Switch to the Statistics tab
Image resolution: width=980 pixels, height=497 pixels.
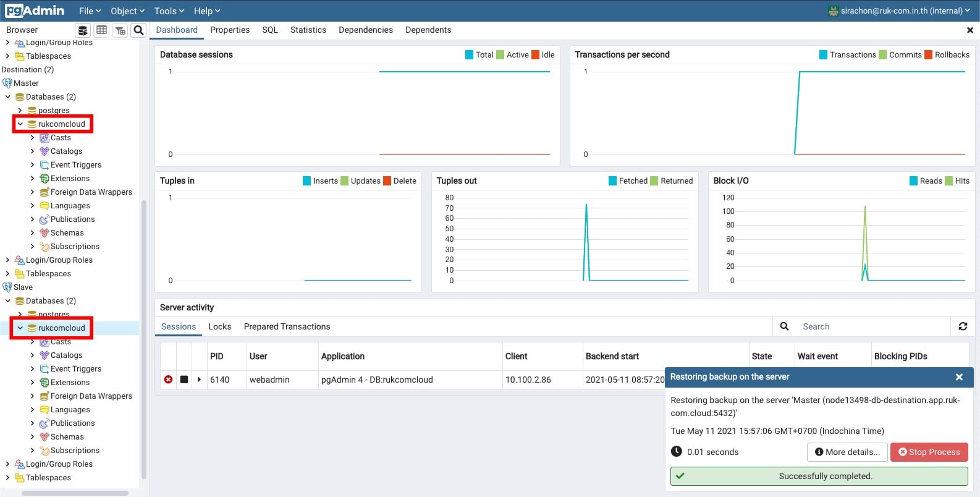(308, 30)
